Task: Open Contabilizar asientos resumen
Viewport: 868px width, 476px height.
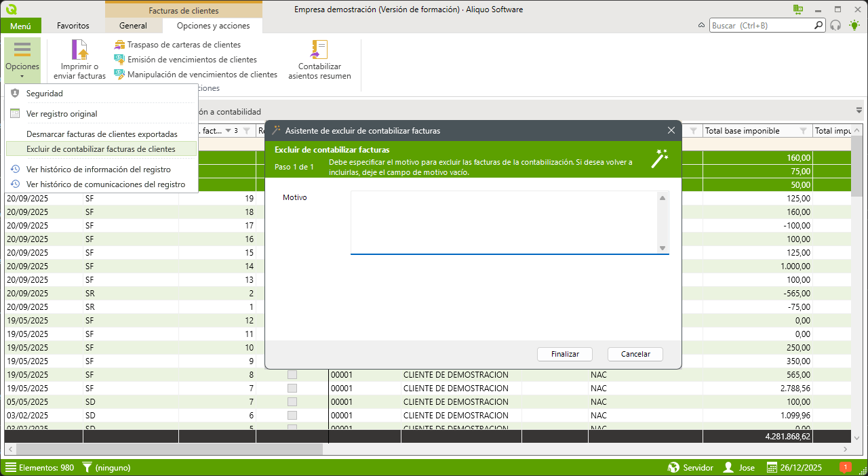Action: click(319, 52)
